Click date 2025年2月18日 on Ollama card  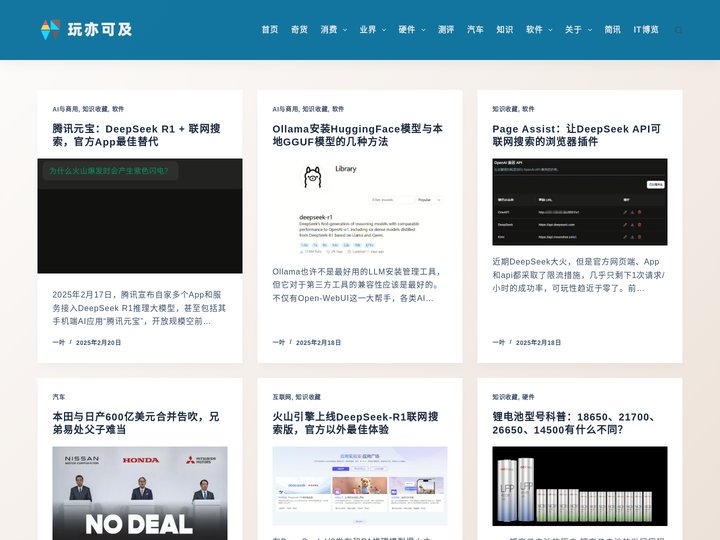click(x=318, y=343)
